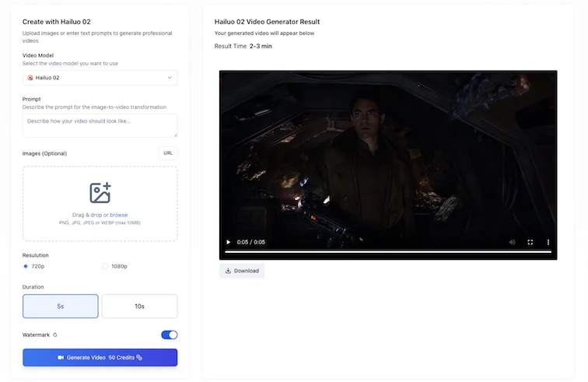Enter fullscreen mode on video player
The width and height of the screenshot is (588, 382).
[530, 242]
